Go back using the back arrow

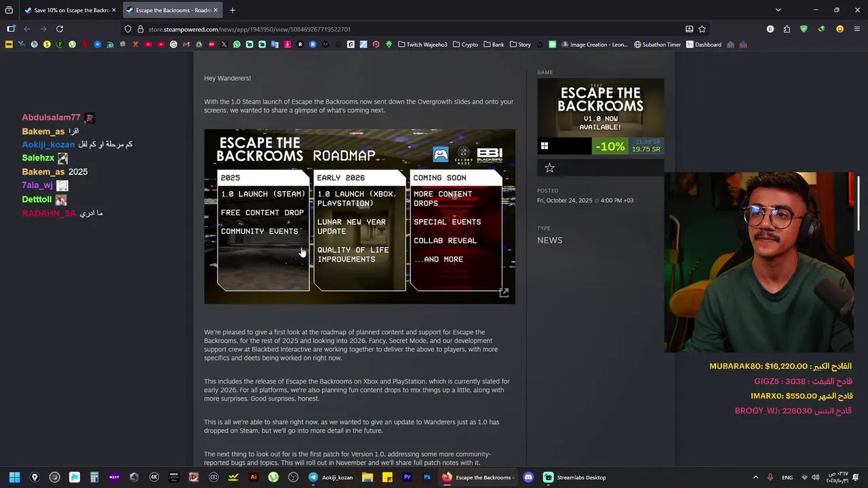coord(27,29)
